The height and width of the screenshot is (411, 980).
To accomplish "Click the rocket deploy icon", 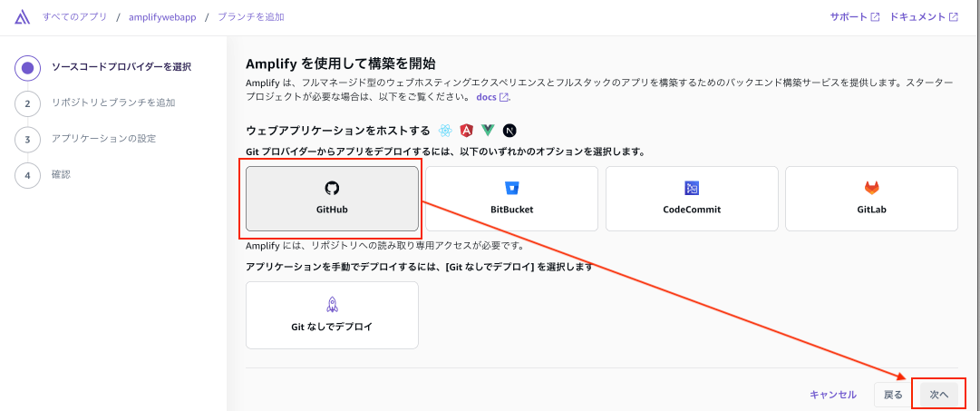I will (x=332, y=305).
